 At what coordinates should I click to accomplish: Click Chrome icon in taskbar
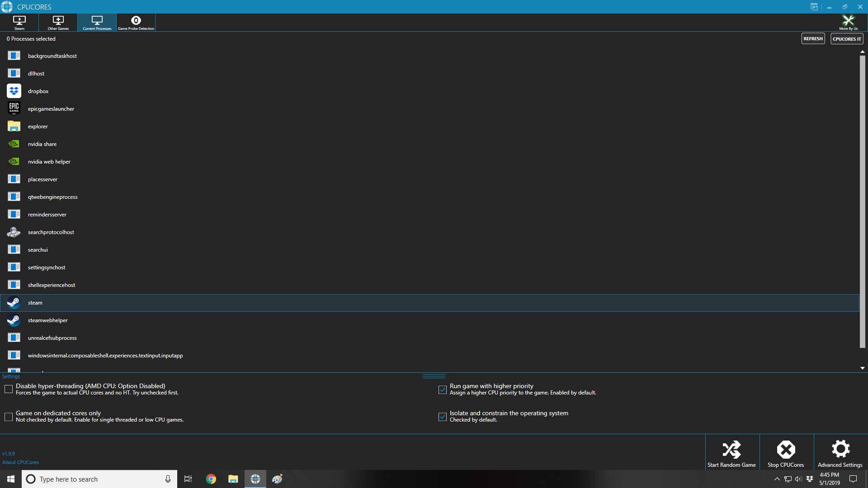(211, 479)
